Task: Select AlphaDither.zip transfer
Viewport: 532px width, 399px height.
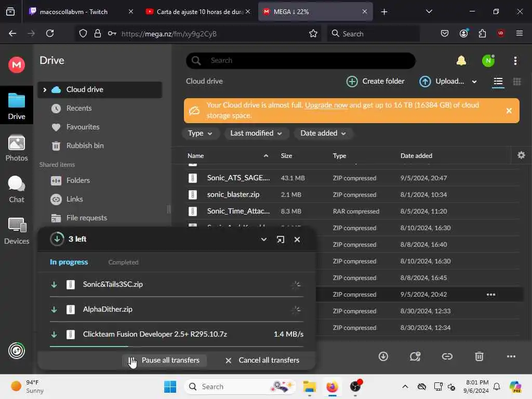Action: [177, 310]
